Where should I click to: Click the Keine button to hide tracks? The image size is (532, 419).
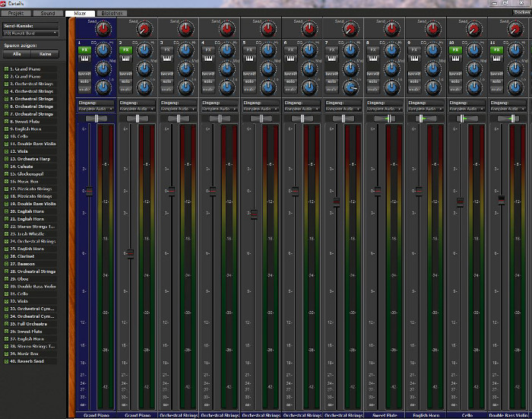point(45,54)
